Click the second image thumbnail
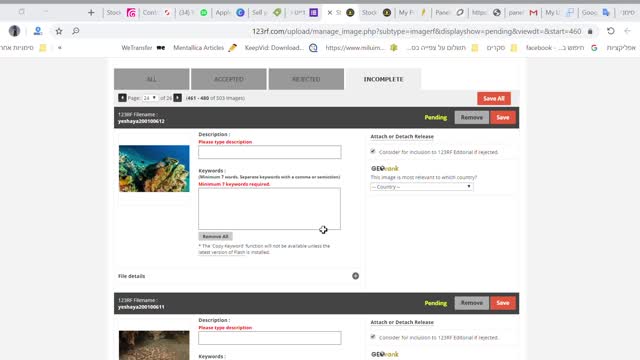640x360 pixels. click(154, 345)
